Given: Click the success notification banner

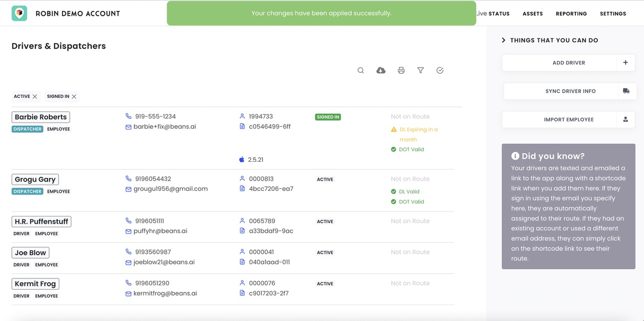Looking at the screenshot, I should (321, 13).
